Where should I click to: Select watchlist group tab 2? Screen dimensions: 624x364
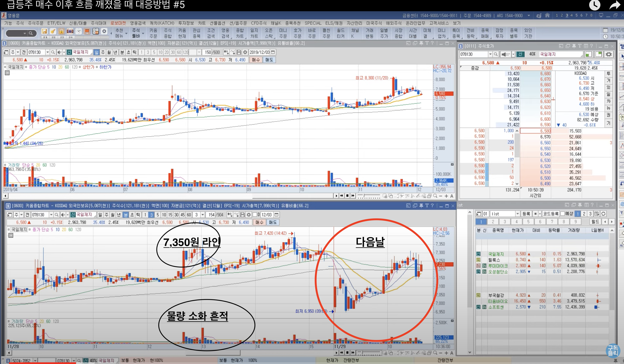[x=493, y=222]
